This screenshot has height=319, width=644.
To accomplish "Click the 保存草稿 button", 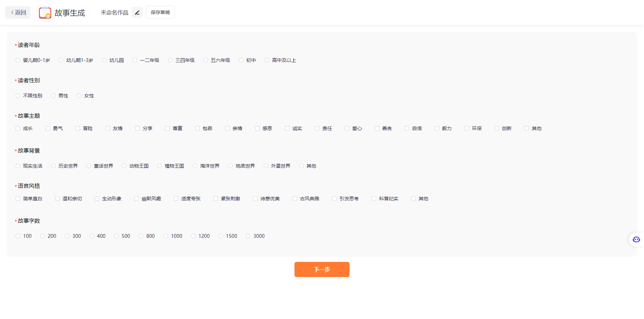I will pos(160,12).
